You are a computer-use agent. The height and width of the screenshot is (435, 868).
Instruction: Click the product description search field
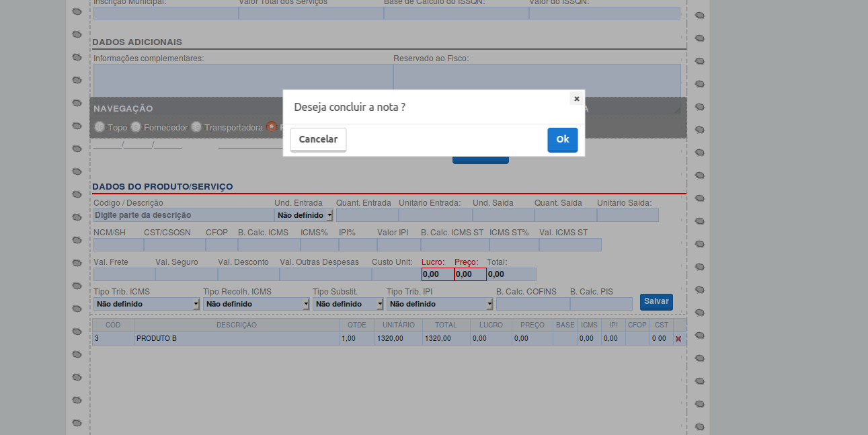182,214
